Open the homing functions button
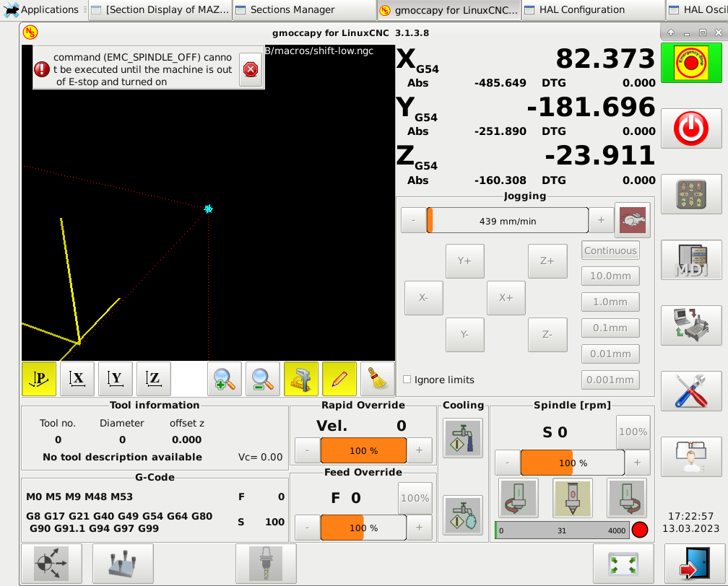Viewport: 728px width, 586px height. click(x=51, y=563)
